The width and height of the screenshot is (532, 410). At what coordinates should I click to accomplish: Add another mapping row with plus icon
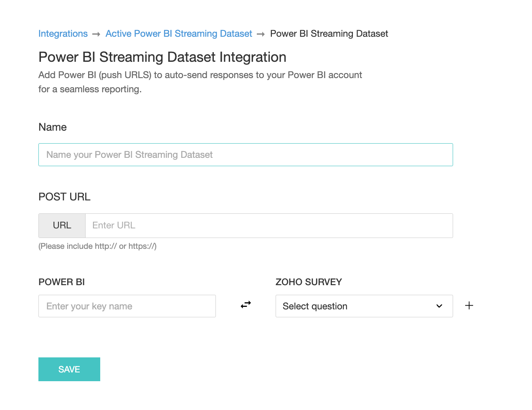[x=469, y=306]
